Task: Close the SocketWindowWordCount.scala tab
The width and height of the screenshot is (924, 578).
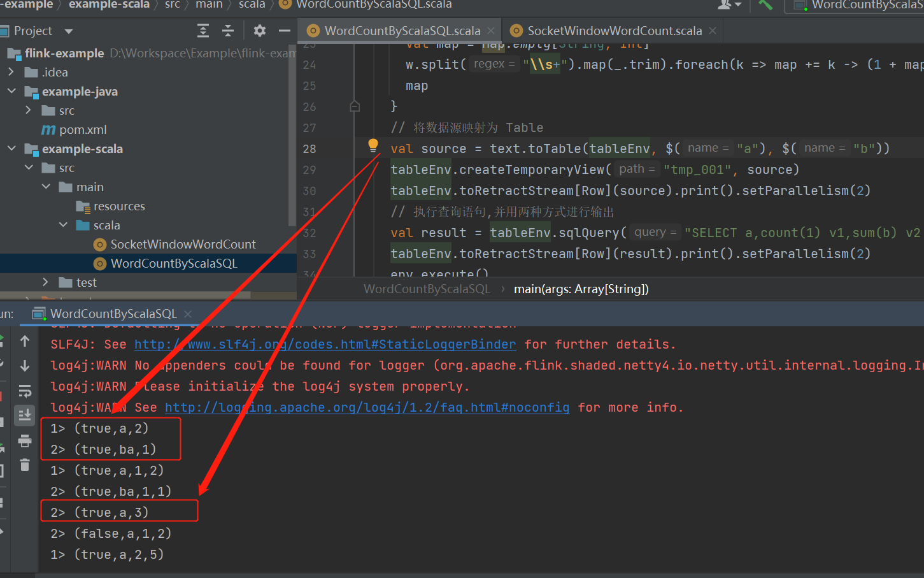Action: [x=713, y=31]
